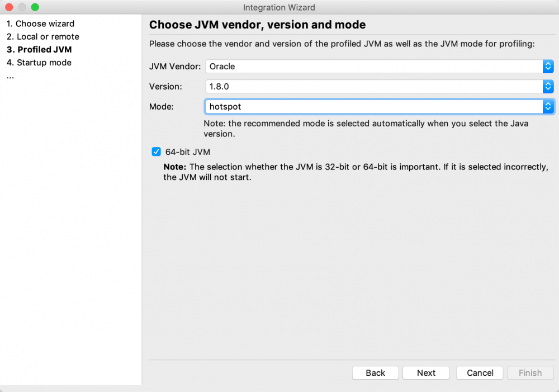This screenshot has width=559, height=392.
Task: Uncheck the 64-bit JVM checkbox
Action: coord(156,152)
